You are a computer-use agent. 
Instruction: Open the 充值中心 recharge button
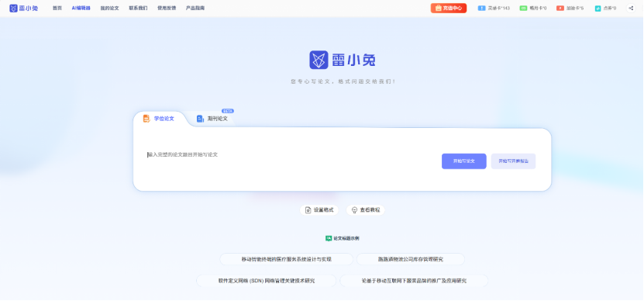coord(449,9)
